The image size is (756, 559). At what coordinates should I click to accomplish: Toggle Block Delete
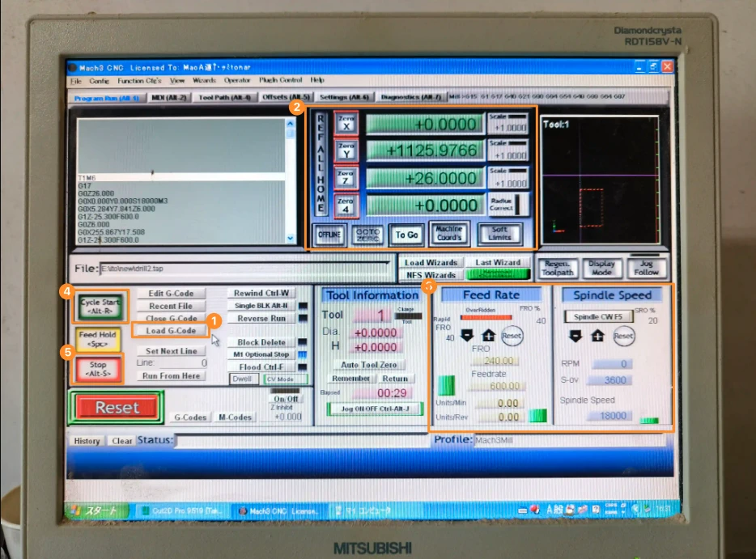click(x=261, y=341)
